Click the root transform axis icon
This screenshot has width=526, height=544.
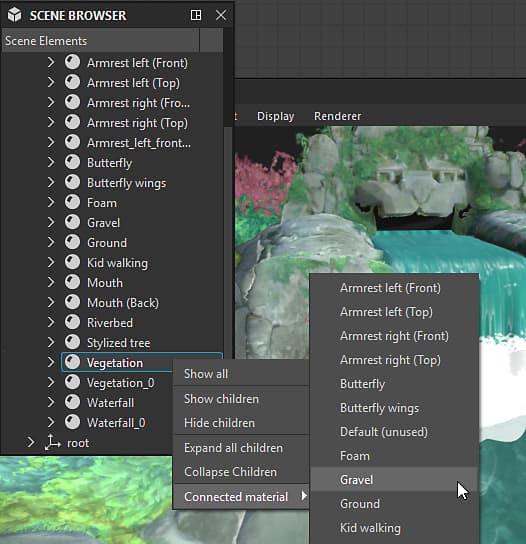[x=52, y=442]
